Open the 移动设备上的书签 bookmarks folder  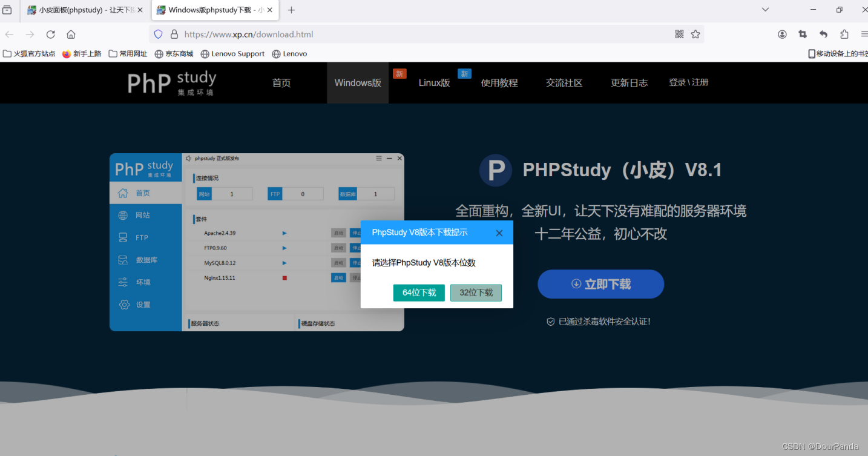tap(837, 54)
